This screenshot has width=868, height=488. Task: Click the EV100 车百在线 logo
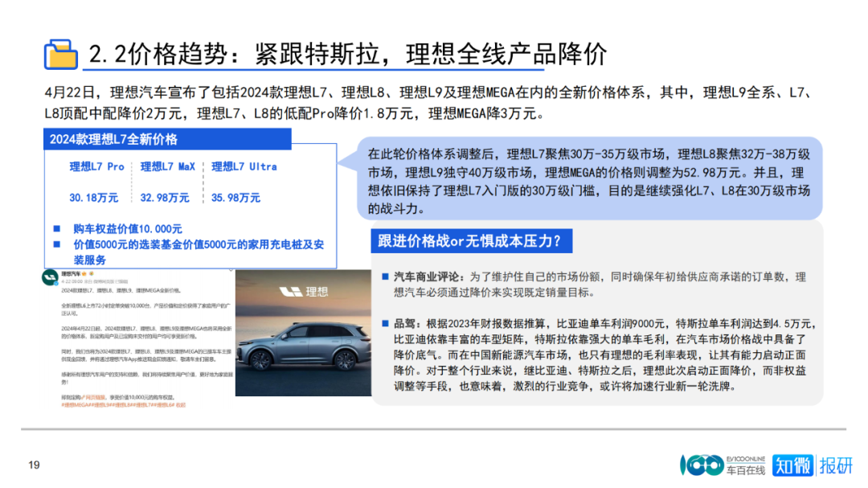[x=723, y=465]
